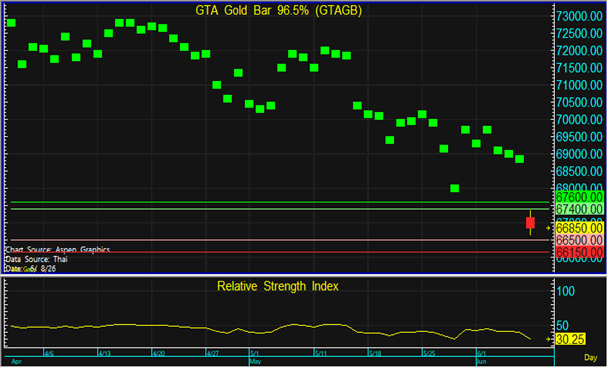Click the red candlestick at 66850

click(x=530, y=223)
